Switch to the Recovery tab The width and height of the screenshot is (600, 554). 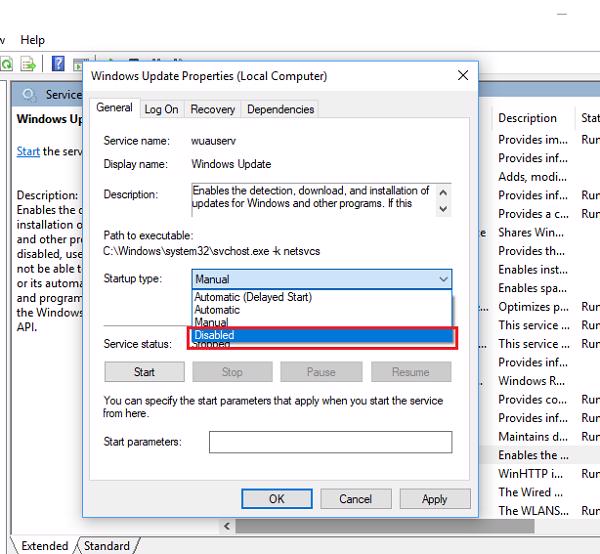tap(212, 109)
